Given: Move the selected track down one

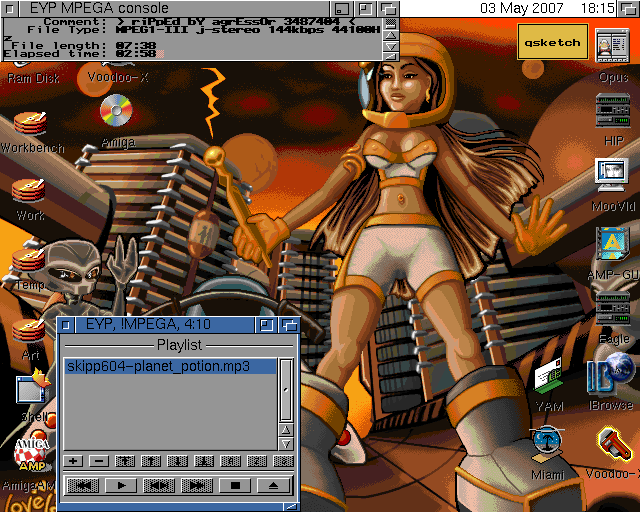Looking at the screenshot, I should click(x=177, y=461).
